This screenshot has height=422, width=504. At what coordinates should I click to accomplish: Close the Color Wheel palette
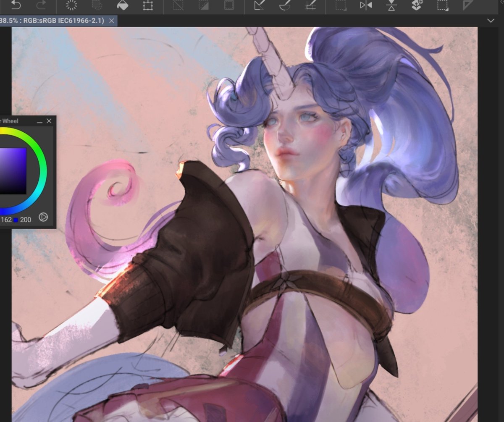click(x=49, y=121)
